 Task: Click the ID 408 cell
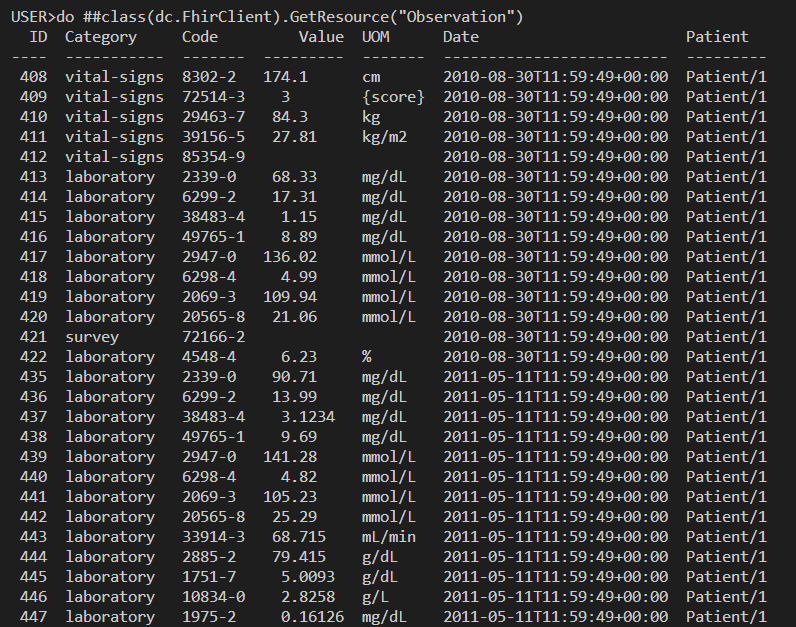pyautogui.click(x=34, y=77)
